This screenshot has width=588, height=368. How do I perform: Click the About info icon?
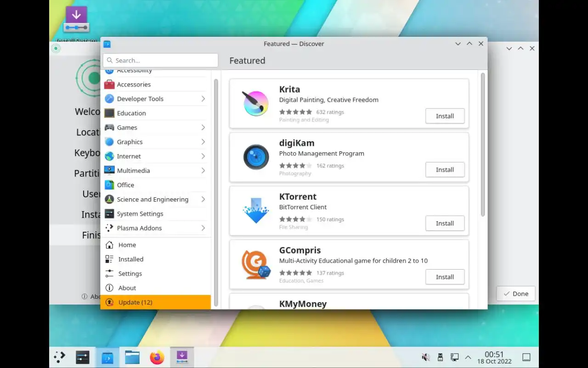pyautogui.click(x=109, y=288)
